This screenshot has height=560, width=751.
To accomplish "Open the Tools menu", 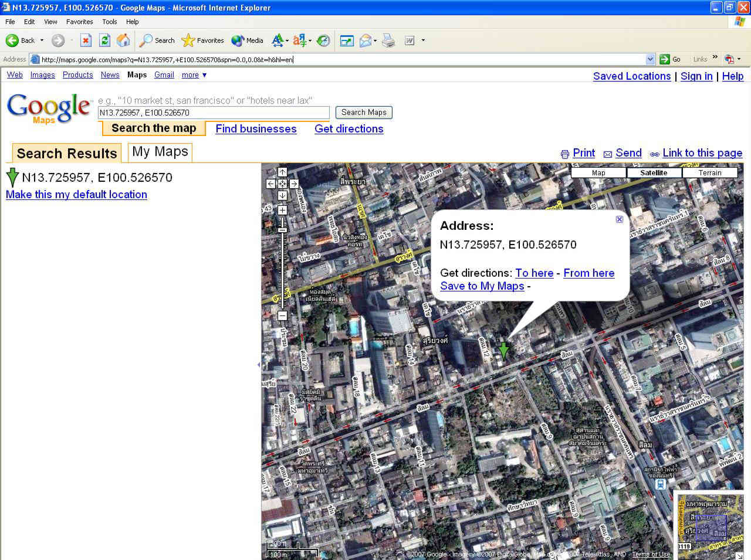I will [110, 22].
